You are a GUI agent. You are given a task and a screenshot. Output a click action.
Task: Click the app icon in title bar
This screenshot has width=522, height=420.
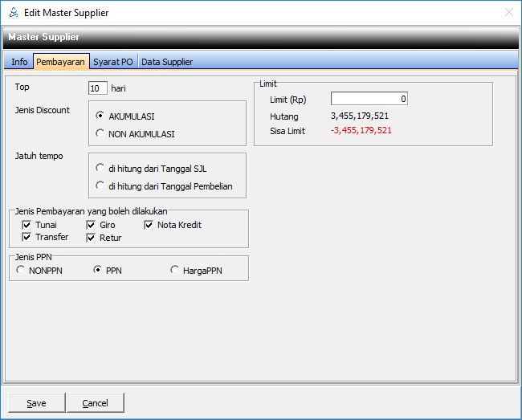12,13
